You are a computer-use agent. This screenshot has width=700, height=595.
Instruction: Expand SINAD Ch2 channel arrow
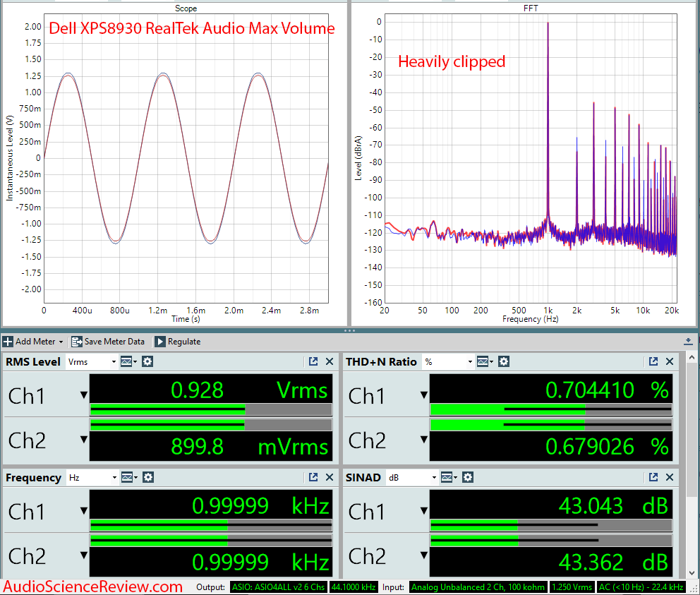pos(424,555)
